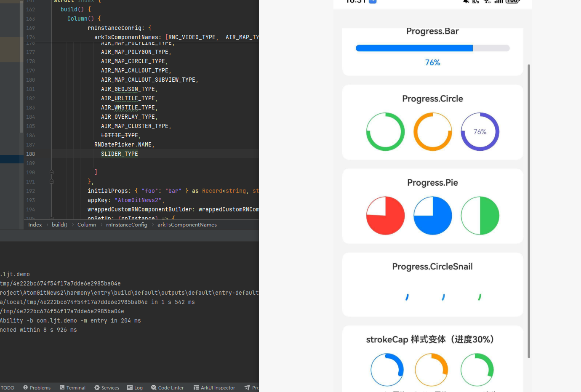Click the blue Progress.Bar at 76%
581x392 pixels.
click(432, 48)
